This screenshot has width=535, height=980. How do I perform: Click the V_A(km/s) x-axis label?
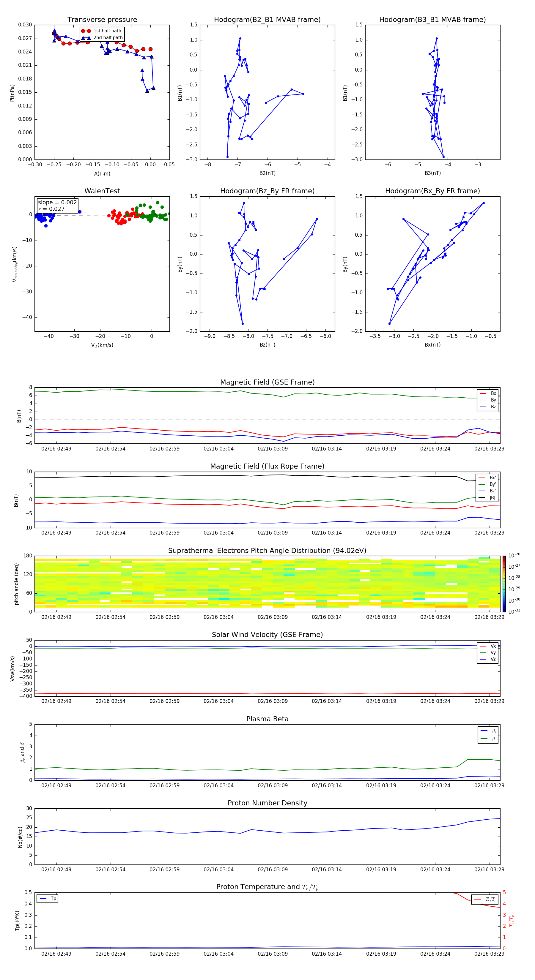point(102,345)
